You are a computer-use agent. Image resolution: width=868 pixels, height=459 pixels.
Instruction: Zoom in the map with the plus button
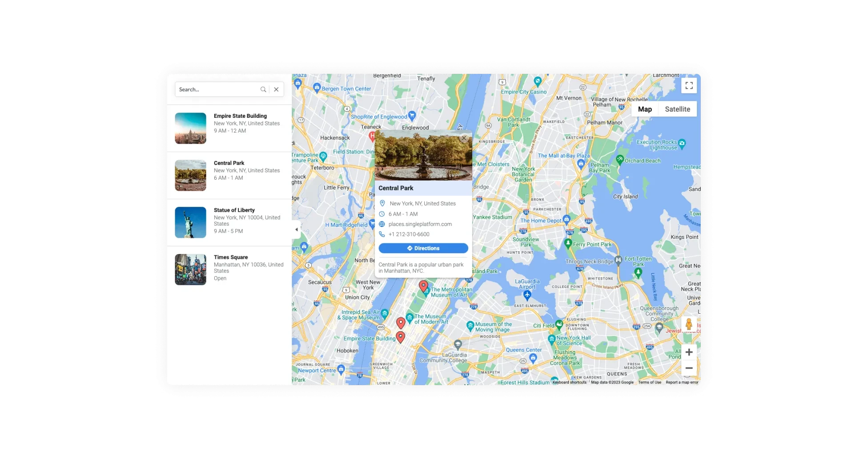(x=689, y=352)
